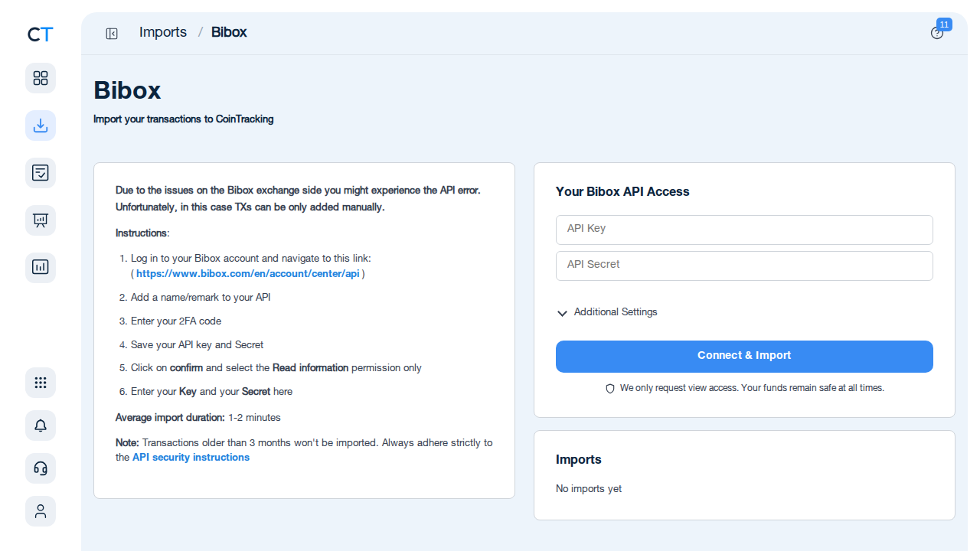Image resolution: width=980 pixels, height=551 pixels.
Task: Open the bibox.com account center API link
Action: pos(247,274)
